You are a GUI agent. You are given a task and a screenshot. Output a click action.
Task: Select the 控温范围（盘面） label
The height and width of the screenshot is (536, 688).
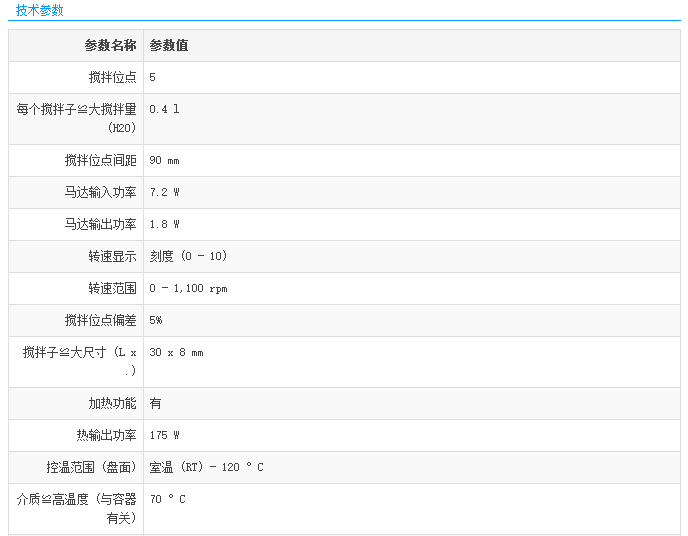(x=91, y=468)
